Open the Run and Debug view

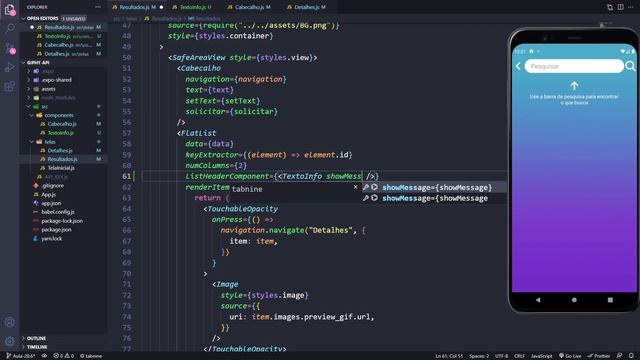[x=9, y=67]
